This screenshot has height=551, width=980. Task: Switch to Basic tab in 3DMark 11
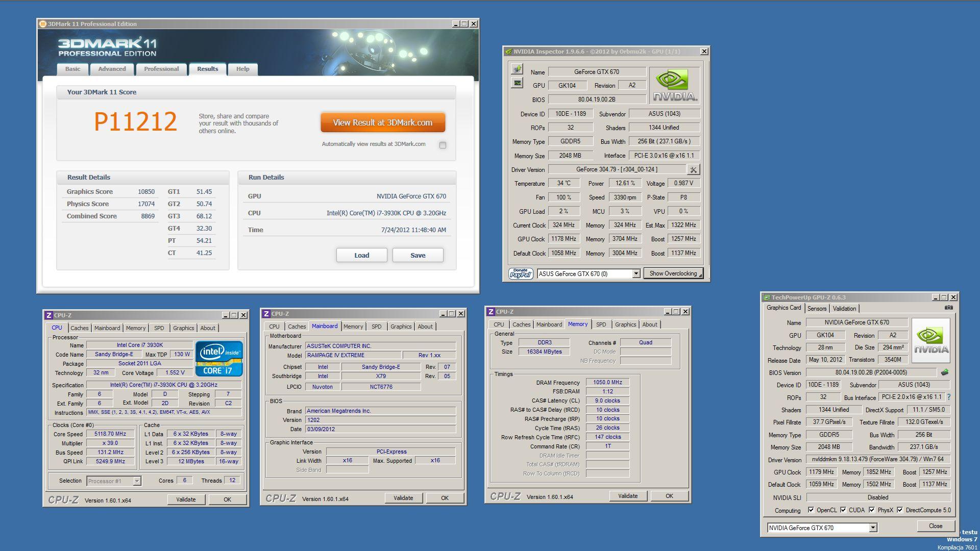(72, 69)
